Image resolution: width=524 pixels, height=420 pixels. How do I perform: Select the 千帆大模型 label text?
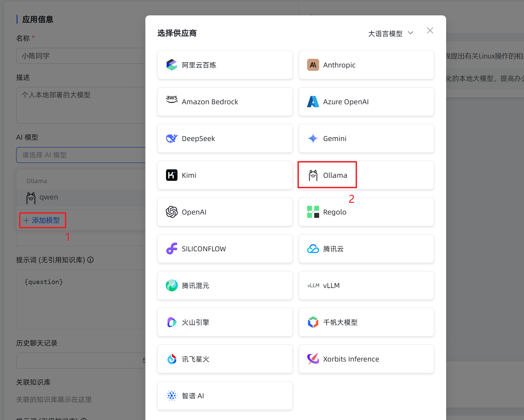pos(340,322)
